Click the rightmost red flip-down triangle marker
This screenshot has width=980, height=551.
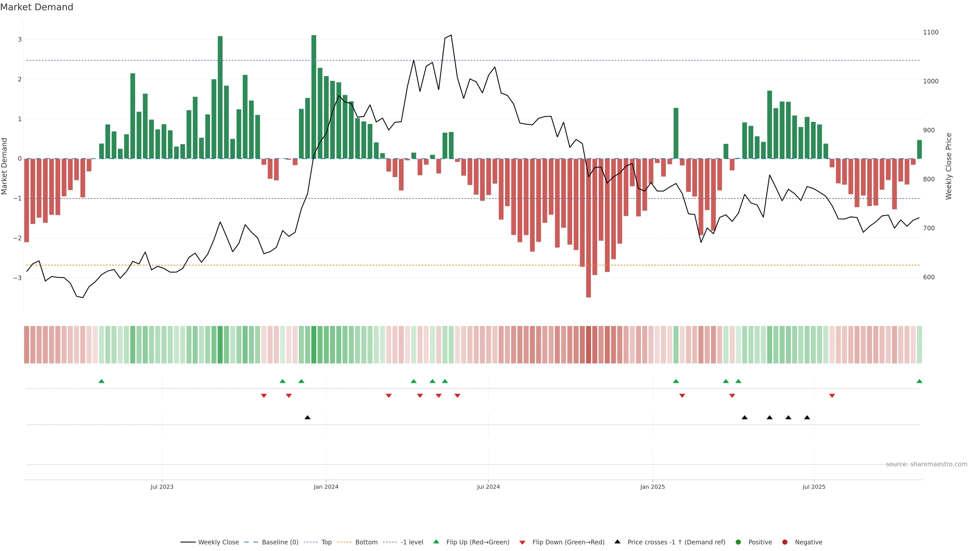click(x=832, y=396)
